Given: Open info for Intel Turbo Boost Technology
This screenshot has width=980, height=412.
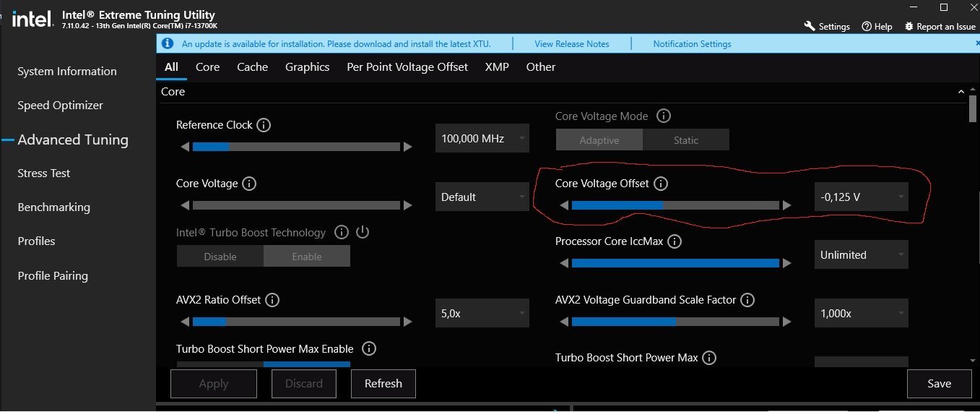Looking at the screenshot, I should (x=342, y=233).
